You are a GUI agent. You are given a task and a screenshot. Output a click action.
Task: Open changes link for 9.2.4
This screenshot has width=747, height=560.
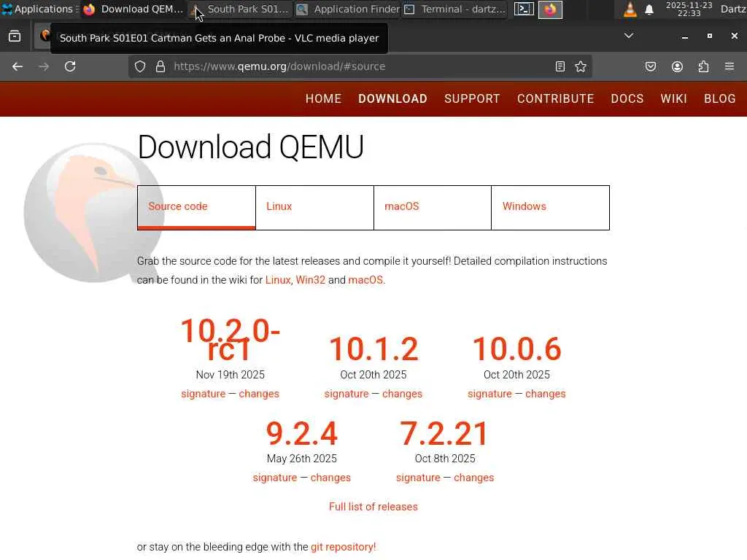330,478
